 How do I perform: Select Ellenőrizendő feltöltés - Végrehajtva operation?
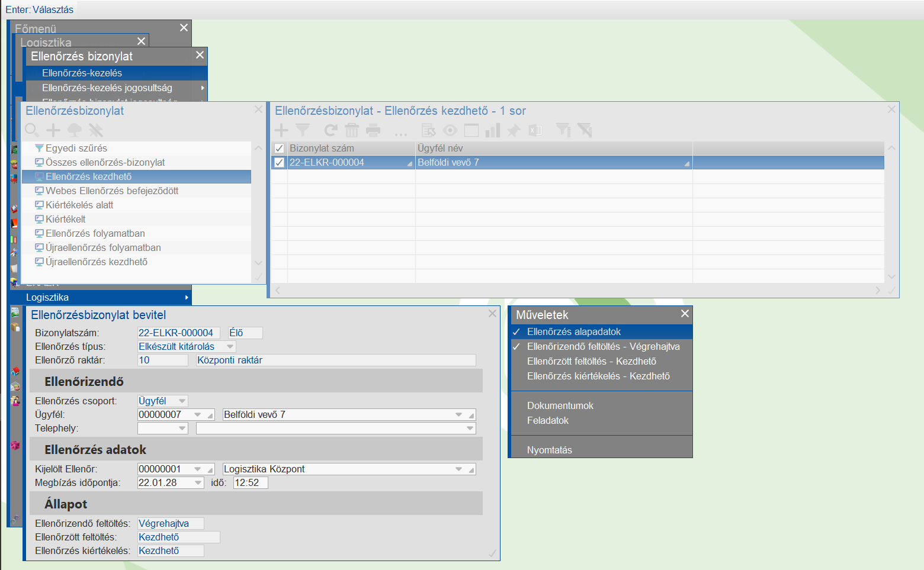click(x=602, y=346)
